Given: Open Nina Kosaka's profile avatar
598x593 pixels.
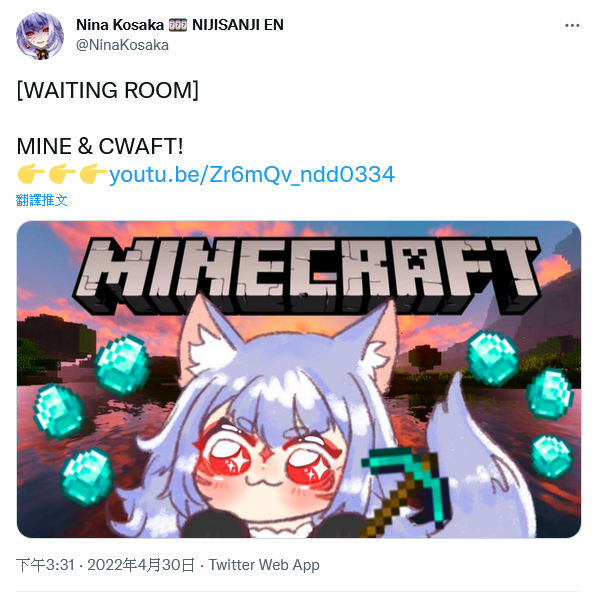Looking at the screenshot, I should 40,35.
